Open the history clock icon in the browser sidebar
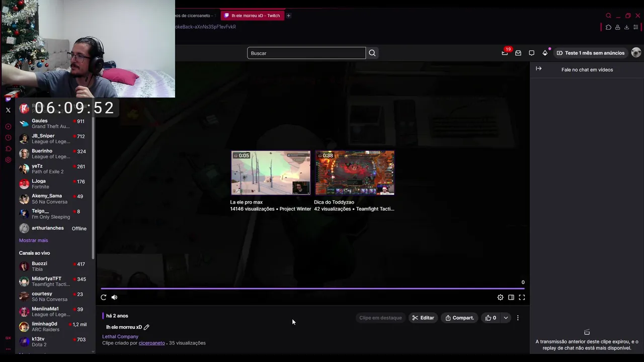644x362 pixels. (x=8, y=138)
